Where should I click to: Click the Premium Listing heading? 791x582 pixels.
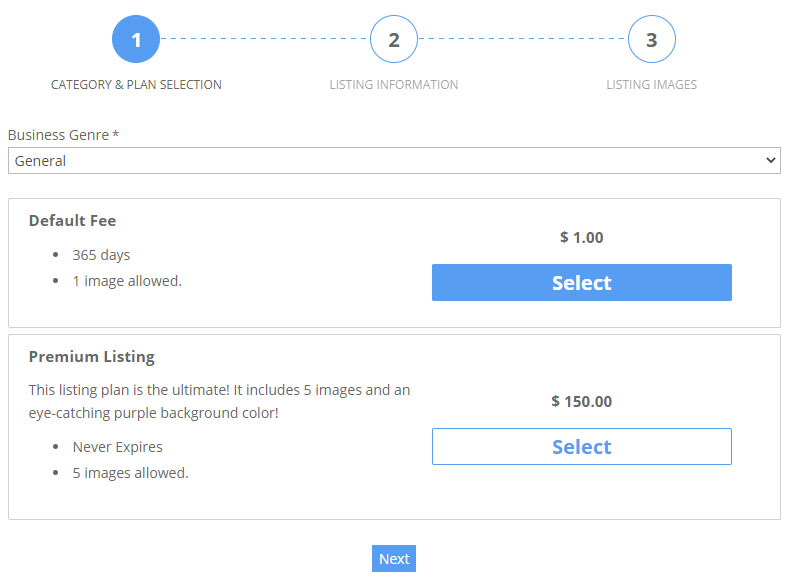coord(92,357)
